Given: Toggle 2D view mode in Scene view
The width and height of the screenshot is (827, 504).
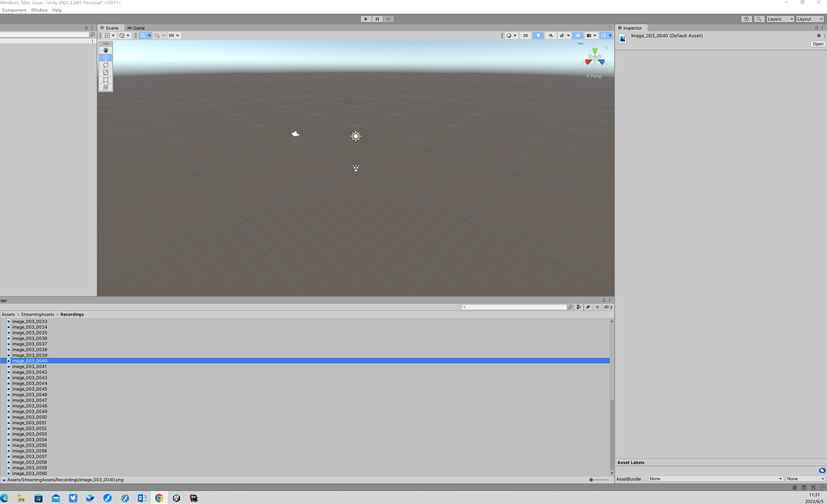Looking at the screenshot, I should (x=526, y=36).
